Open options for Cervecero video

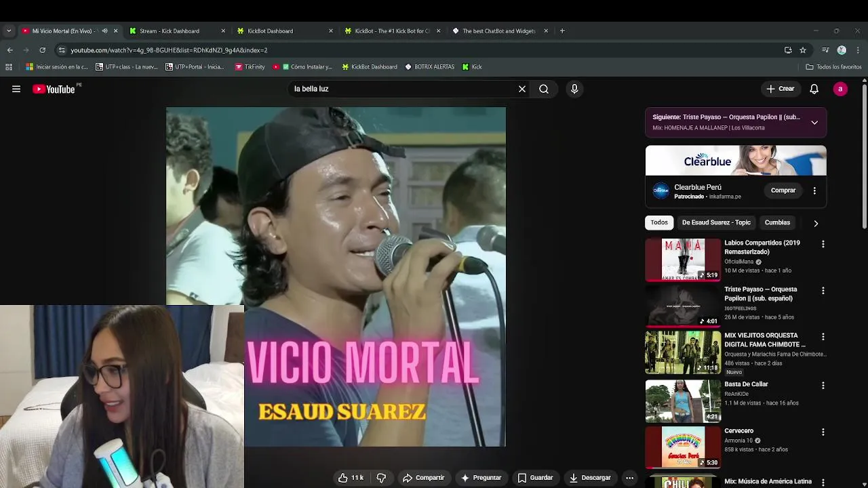823,432
